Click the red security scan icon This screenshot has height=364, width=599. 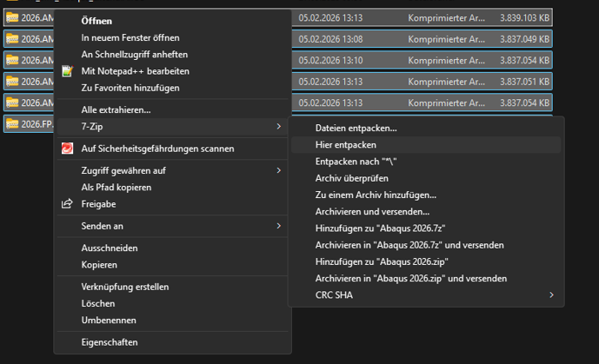click(67, 149)
